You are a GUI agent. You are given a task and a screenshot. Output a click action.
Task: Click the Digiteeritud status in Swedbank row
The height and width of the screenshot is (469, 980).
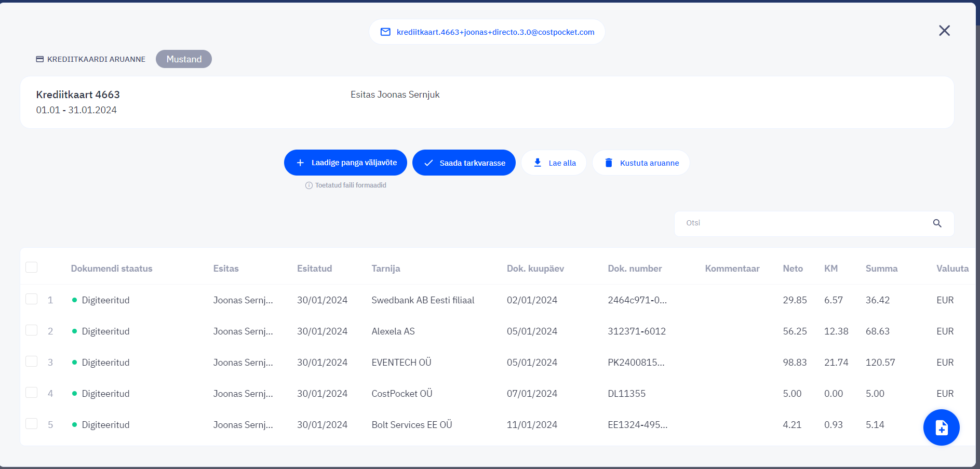coord(105,300)
